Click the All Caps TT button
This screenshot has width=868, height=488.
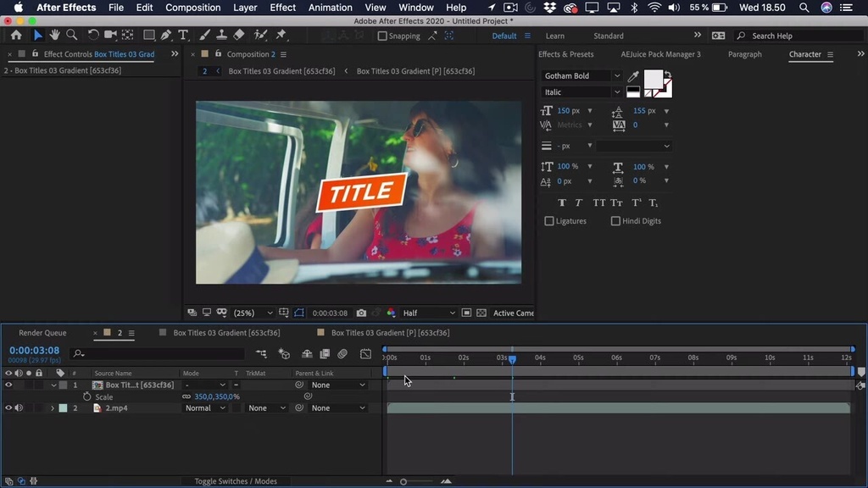[x=598, y=203]
